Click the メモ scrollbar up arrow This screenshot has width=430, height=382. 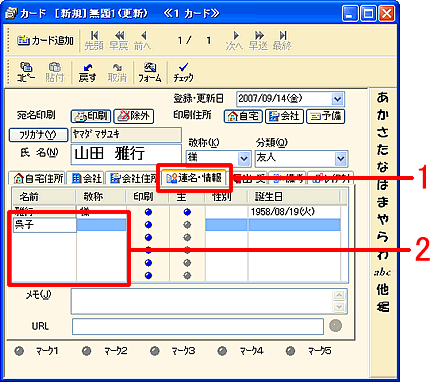pos(339,295)
